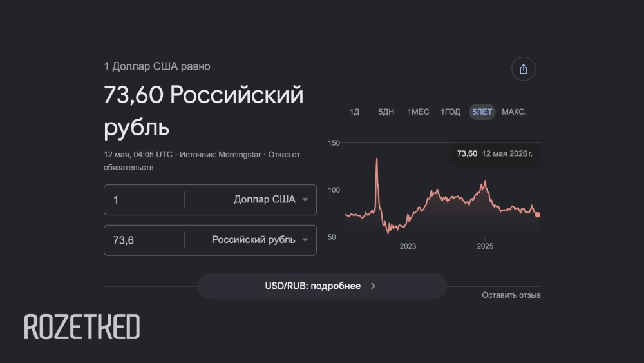Click the chevron arrow next to USD/RUB подробнее
This screenshot has height=363, width=644.
[x=373, y=286]
